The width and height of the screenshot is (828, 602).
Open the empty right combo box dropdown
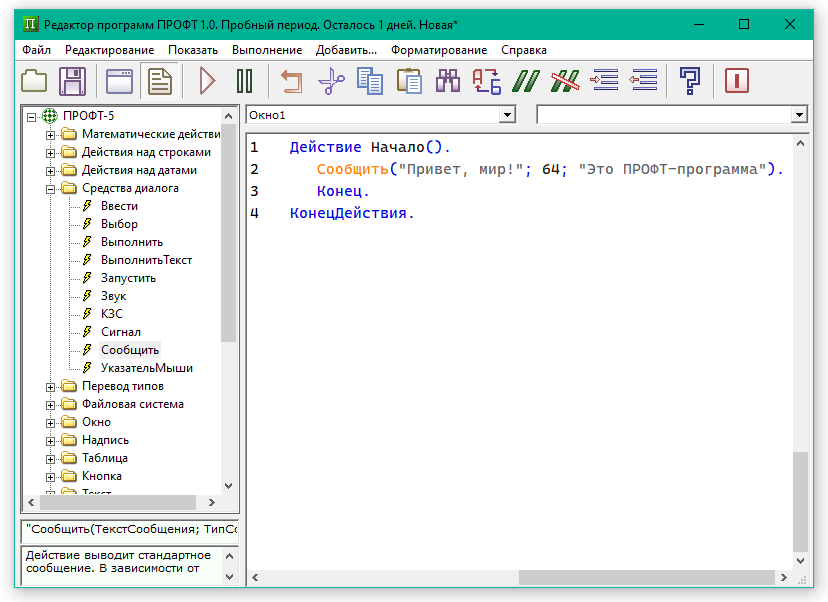[799, 115]
